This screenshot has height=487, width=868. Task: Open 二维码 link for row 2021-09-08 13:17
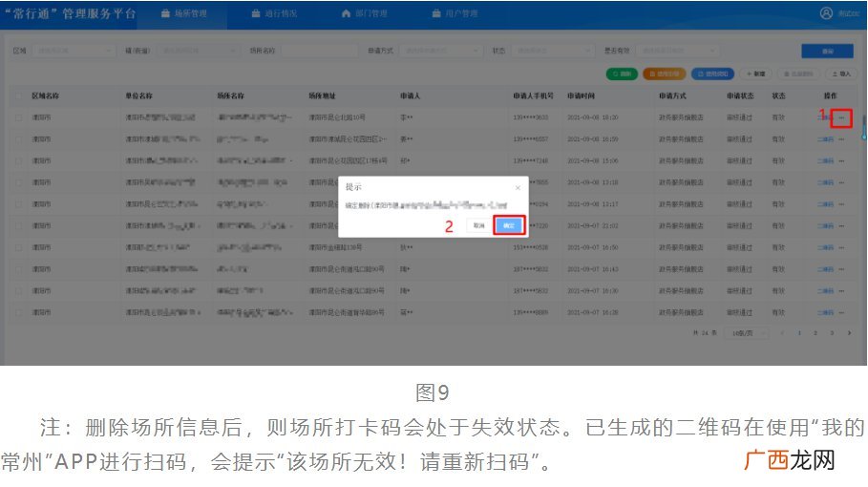click(825, 204)
